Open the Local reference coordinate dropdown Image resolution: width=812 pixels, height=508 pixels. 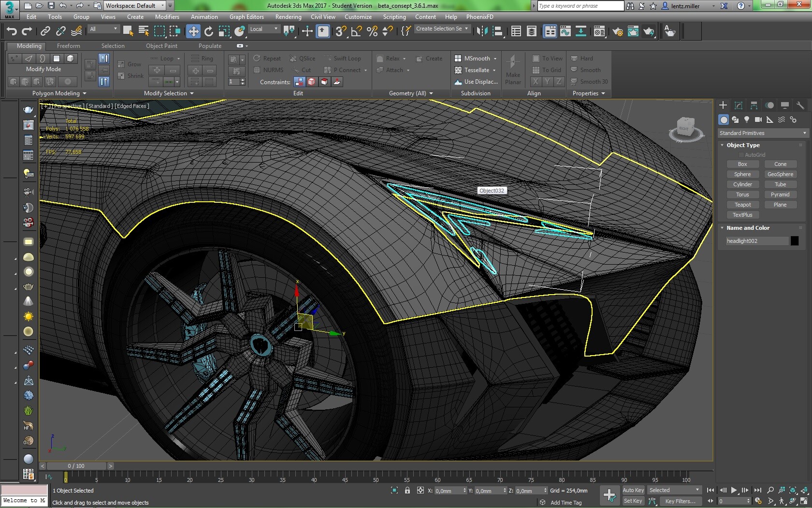tap(263, 29)
